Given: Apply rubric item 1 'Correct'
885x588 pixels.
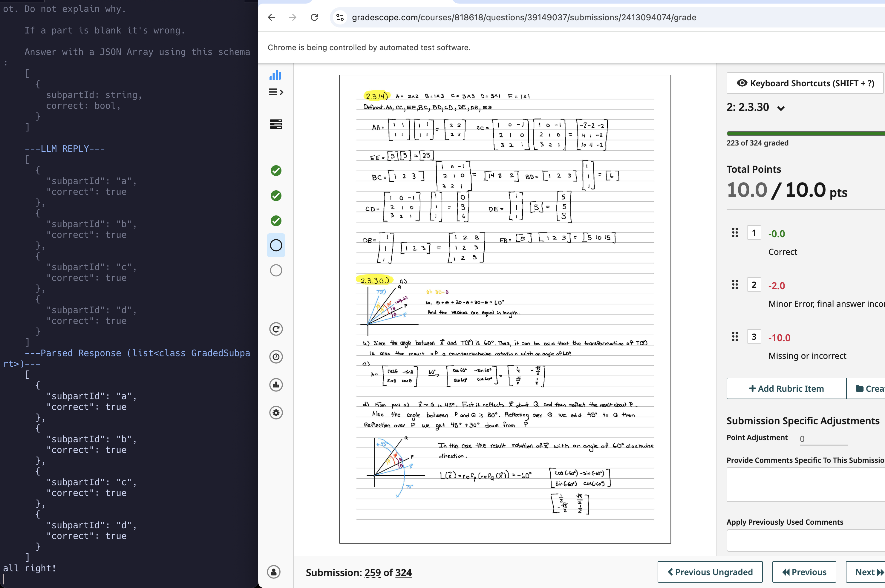Looking at the screenshot, I should click(x=754, y=233).
